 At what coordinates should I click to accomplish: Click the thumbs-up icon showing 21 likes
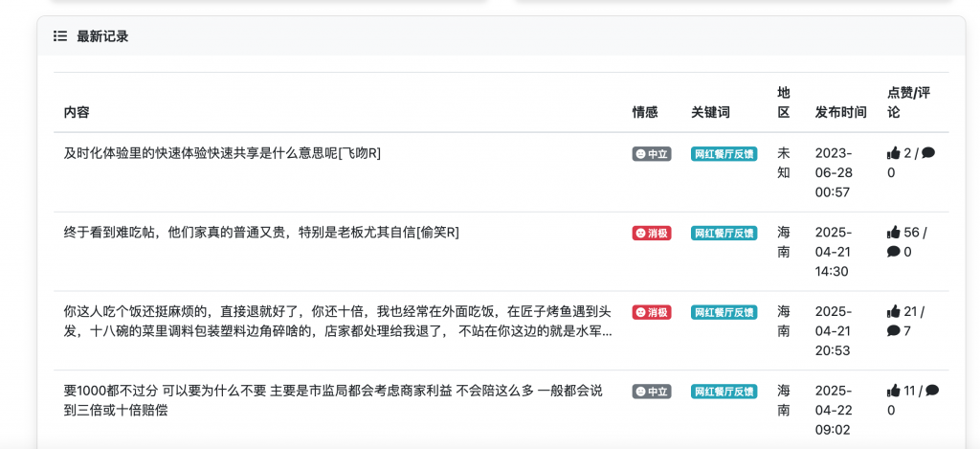click(x=894, y=311)
